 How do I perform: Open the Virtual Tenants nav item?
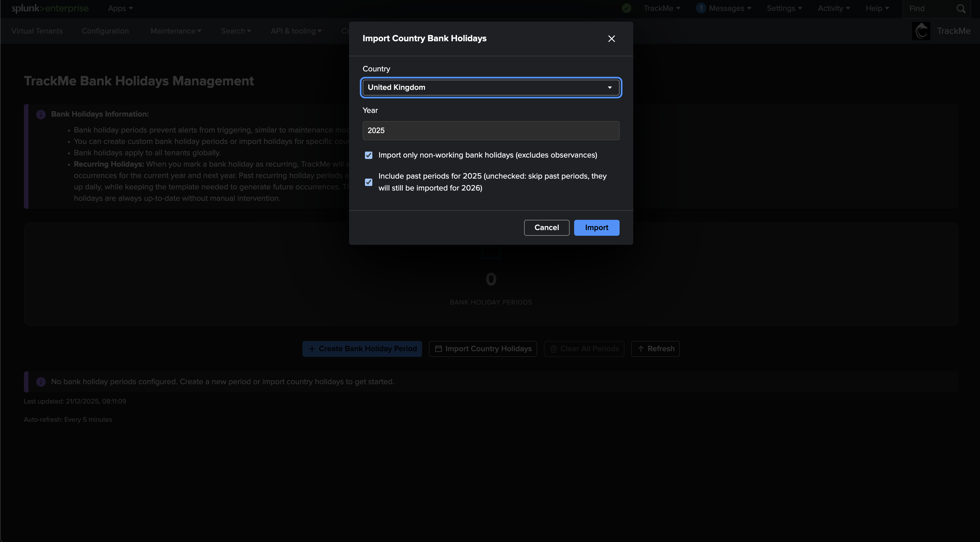pyautogui.click(x=37, y=31)
